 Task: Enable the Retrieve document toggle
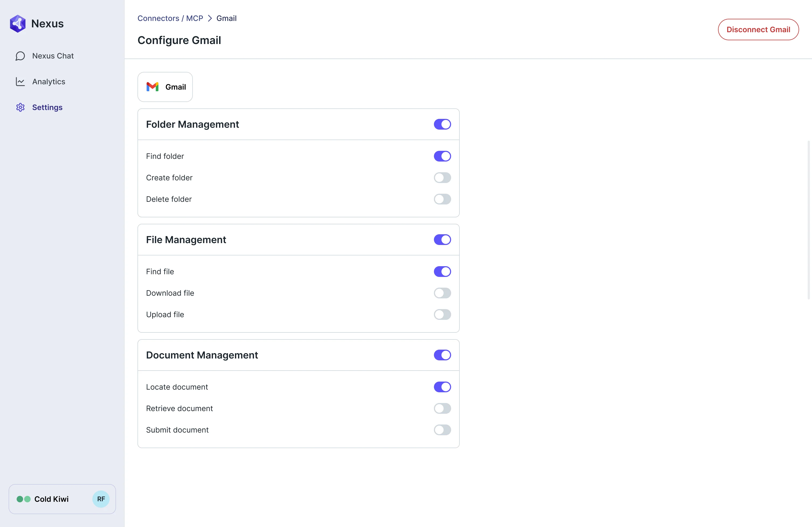443,408
